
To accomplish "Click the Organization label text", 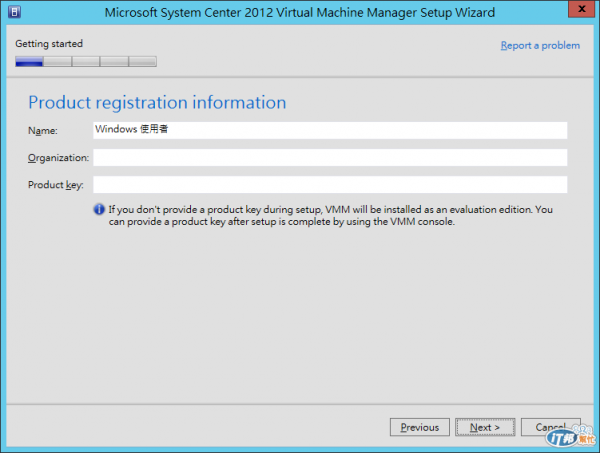I will point(58,158).
